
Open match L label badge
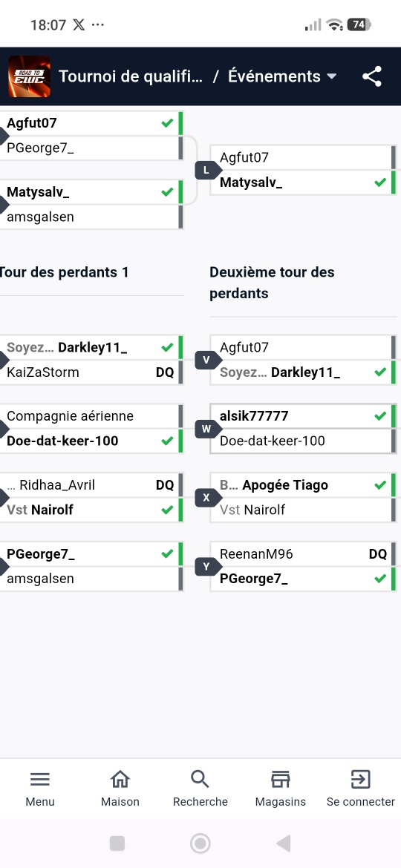[207, 170]
